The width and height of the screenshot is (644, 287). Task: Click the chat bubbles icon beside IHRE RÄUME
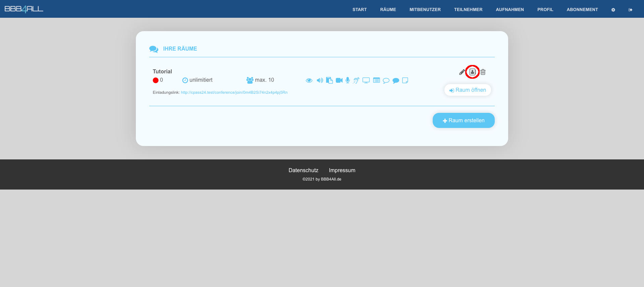tap(154, 49)
